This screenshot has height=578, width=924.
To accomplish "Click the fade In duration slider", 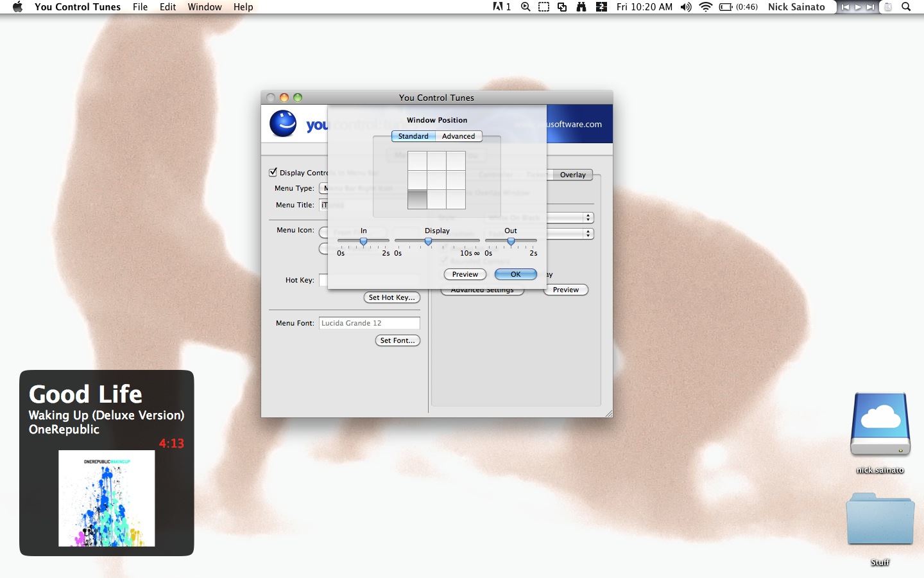I will (x=363, y=241).
